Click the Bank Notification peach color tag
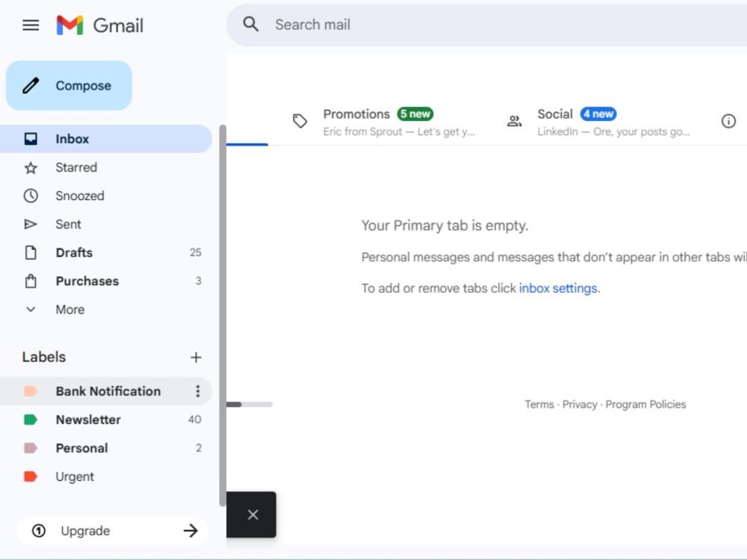Viewport: 747px width, 560px height. [31, 391]
